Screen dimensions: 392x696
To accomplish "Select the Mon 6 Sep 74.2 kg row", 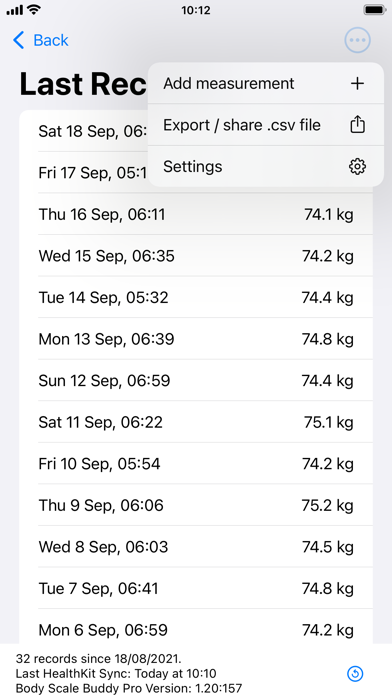I will [196, 630].
